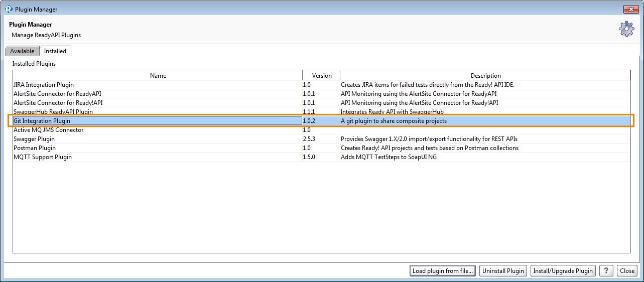Image resolution: width=644 pixels, height=282 pixels.
Task: Select the Swagger Plugin row
Action: (x=321, y=139)
